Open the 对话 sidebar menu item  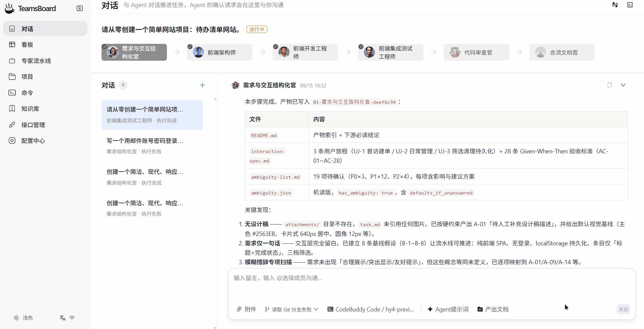tap(45, 29)
